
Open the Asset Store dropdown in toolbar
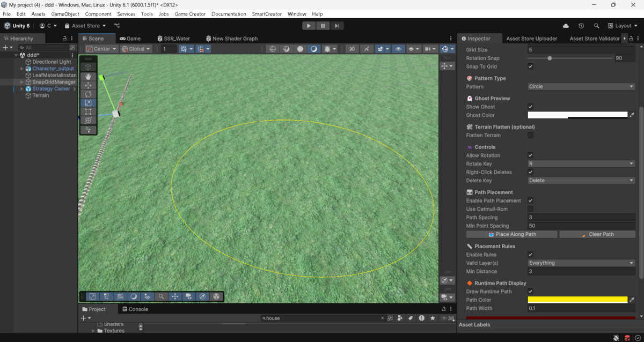85,26
